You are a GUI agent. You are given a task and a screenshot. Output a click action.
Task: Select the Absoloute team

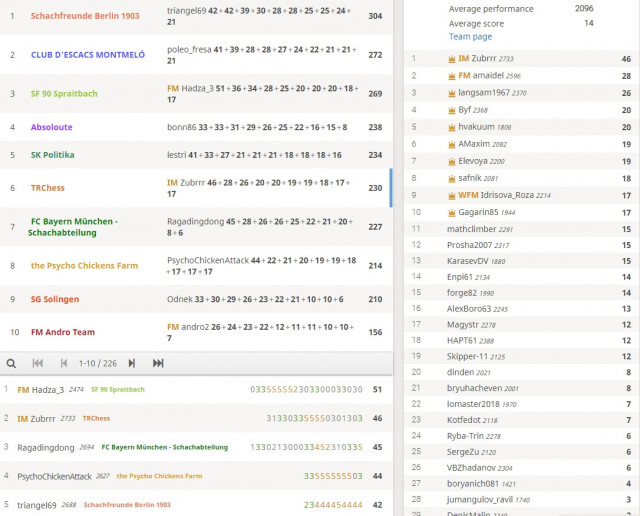51,127
